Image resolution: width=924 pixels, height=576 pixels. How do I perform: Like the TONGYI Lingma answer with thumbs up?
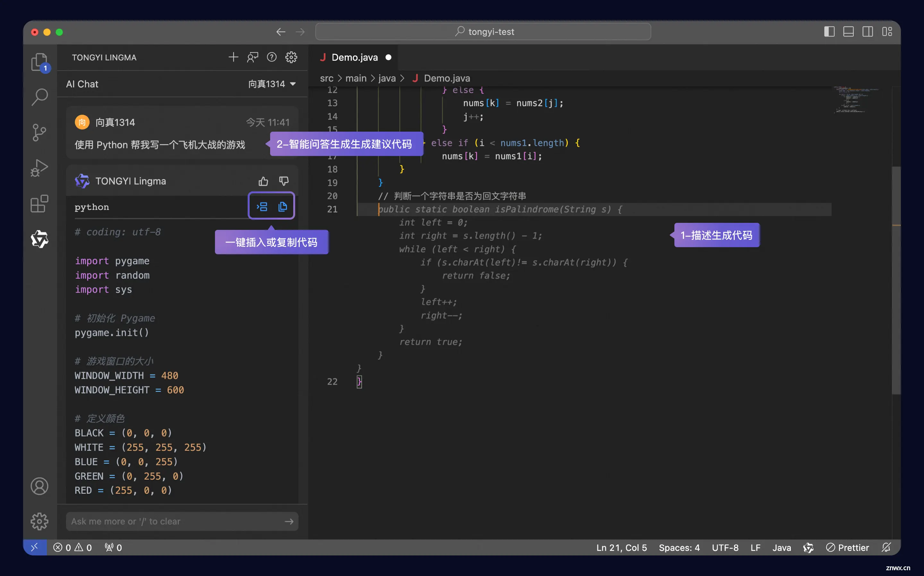click(x=263, y=181)
